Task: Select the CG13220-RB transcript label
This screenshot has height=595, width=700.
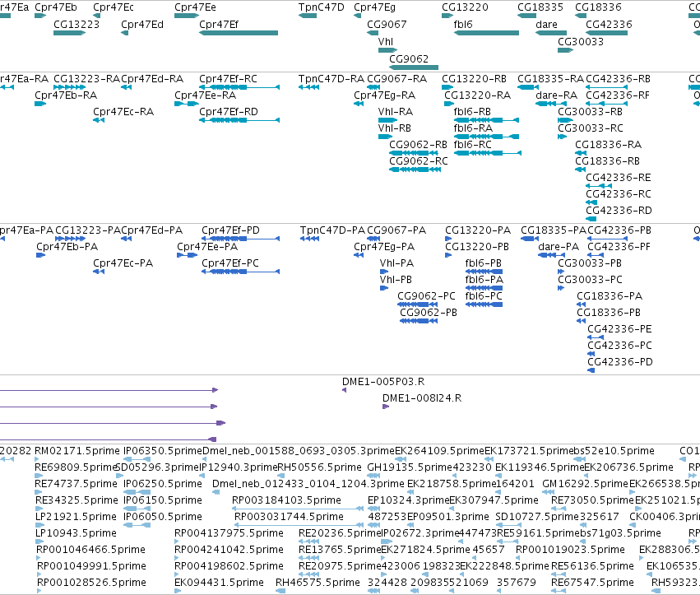Action: [x=474, y=79]
